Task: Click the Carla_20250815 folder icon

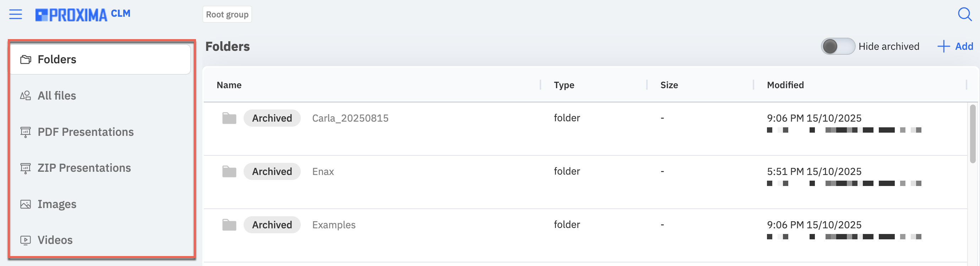Action: [x=229, y=118]
